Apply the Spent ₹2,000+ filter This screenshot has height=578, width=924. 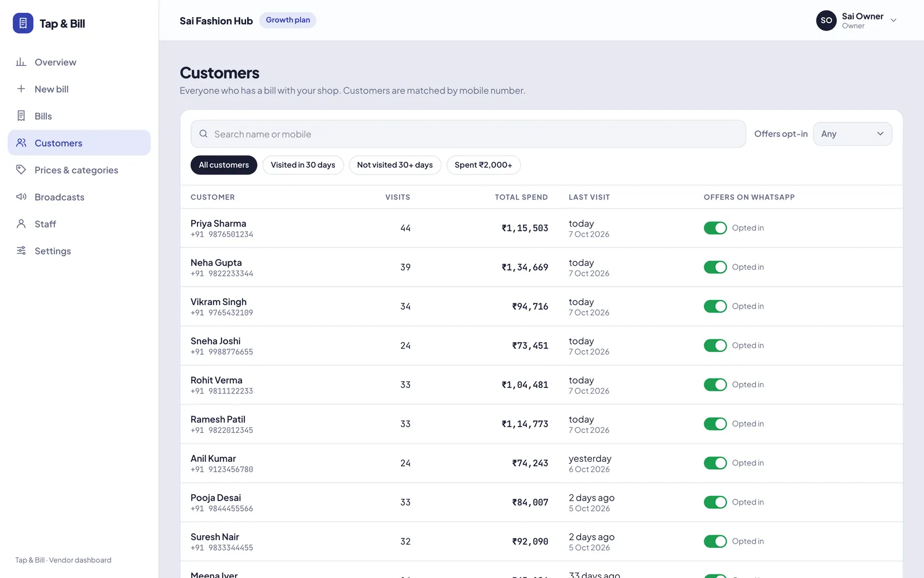pos(483,165)
